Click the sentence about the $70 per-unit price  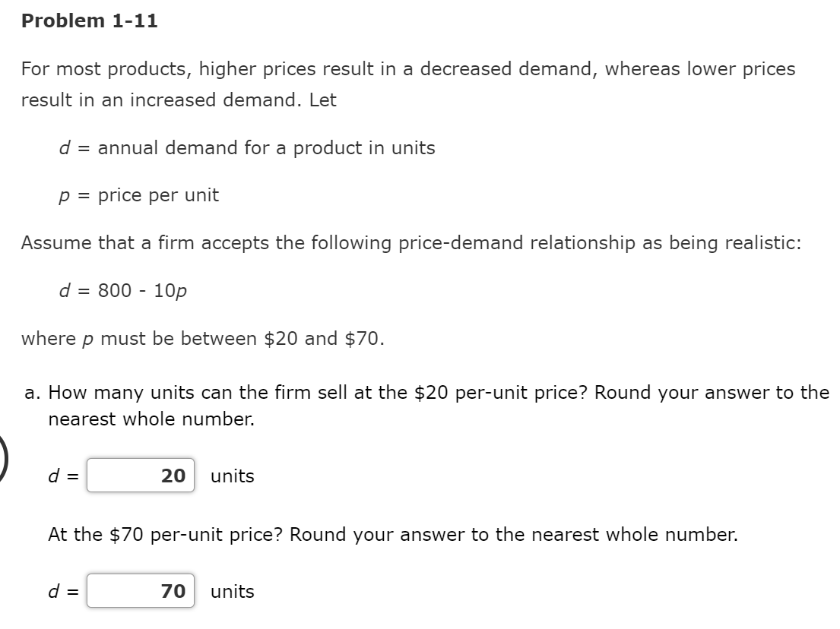point(392,535)
